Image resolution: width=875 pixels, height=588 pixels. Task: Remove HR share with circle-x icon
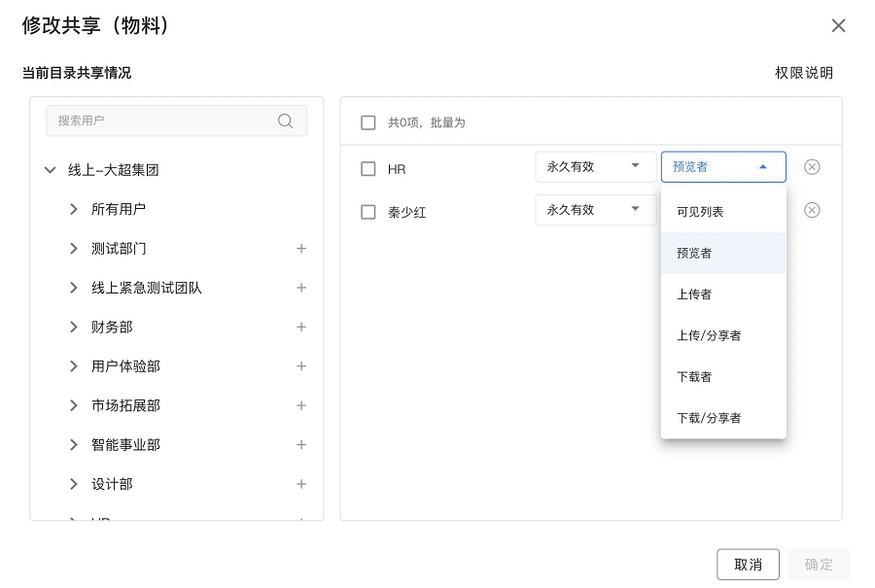(x=812, y=167)
